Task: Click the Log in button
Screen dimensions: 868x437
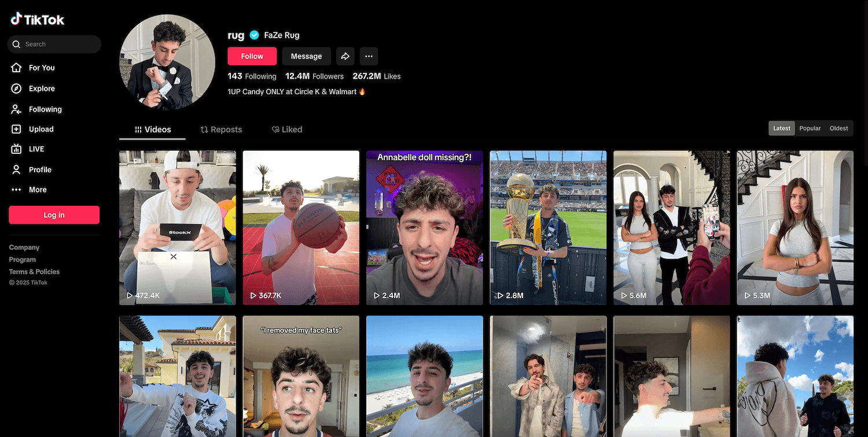Action: coord(54,214)
